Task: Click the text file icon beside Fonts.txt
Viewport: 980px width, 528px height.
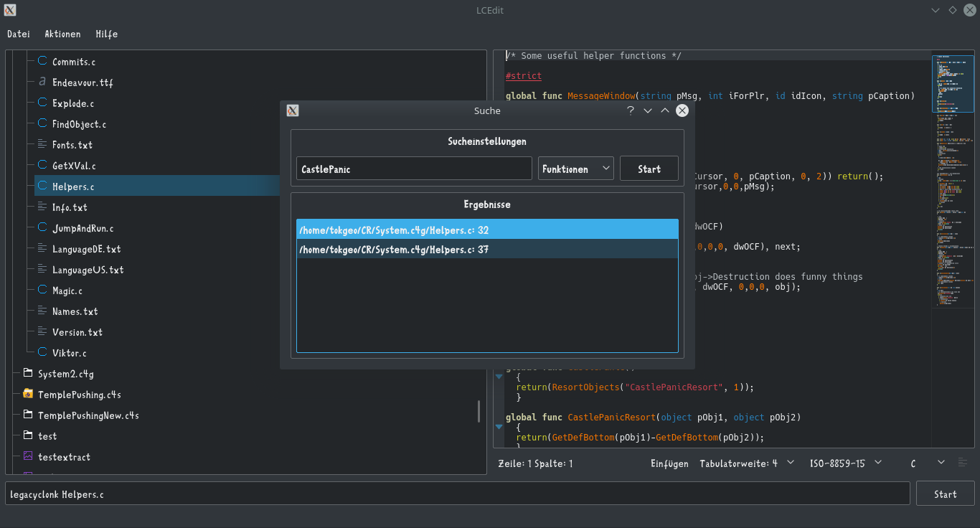Action: tap(42, 145)
